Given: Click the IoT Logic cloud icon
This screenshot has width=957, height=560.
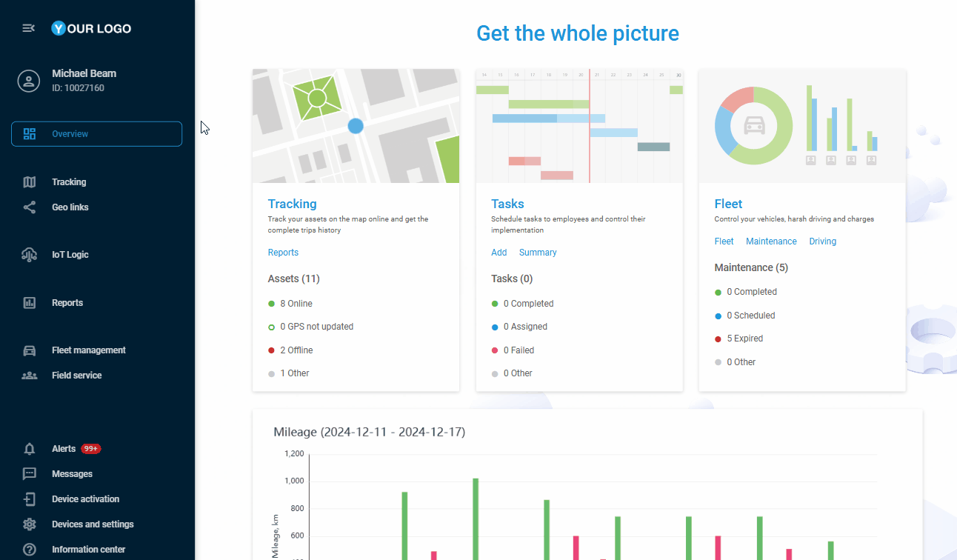Looking at the screenshot, I should coord(30,255).
